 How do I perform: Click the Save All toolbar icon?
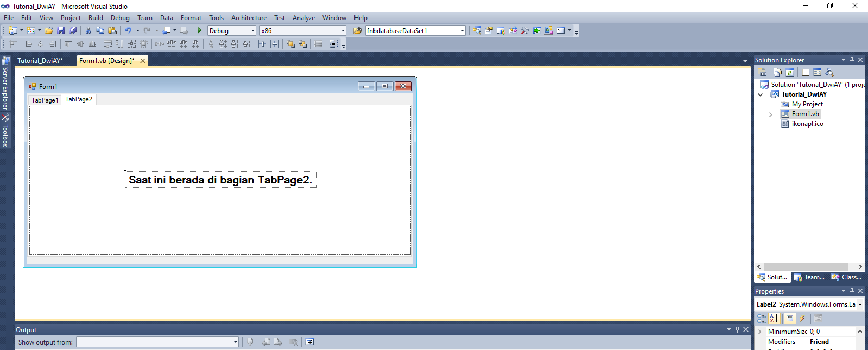(x=73, y=31)
